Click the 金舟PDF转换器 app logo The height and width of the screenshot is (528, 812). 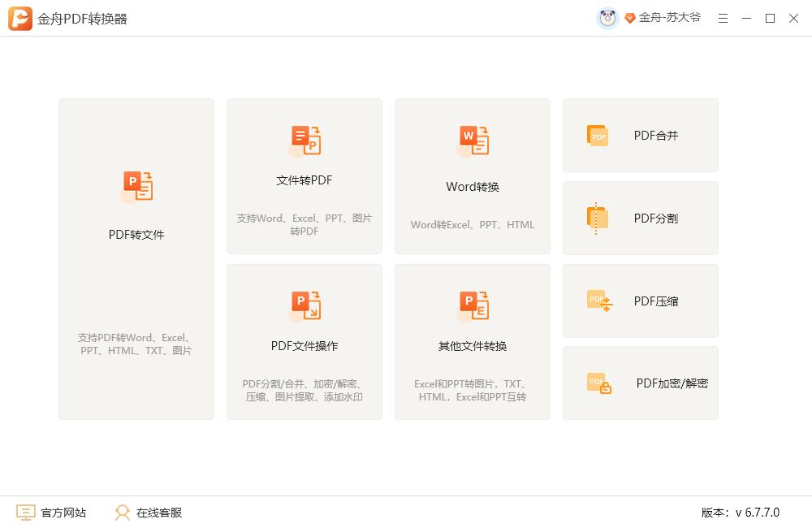coord(20,19)
